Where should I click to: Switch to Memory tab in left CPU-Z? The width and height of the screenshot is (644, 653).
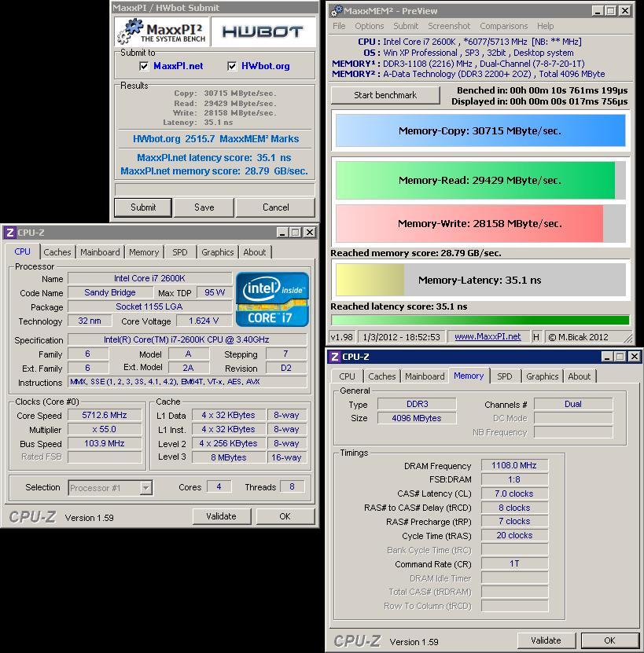(x=144, y=252)
